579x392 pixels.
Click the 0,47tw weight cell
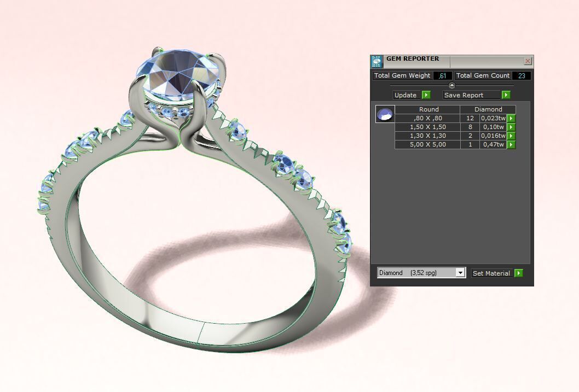tap(493, 145)
